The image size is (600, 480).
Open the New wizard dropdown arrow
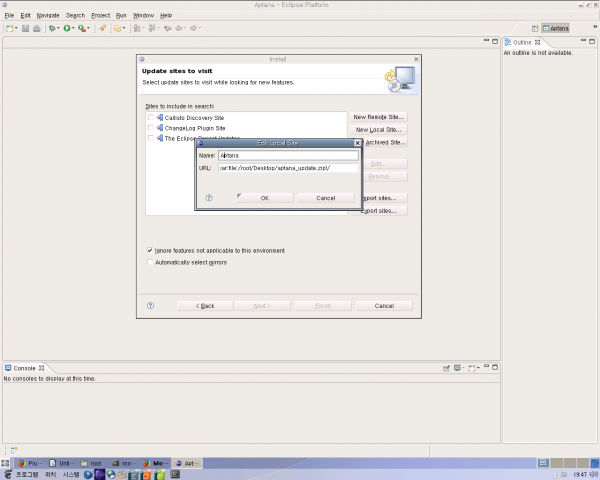coord(16,28)
